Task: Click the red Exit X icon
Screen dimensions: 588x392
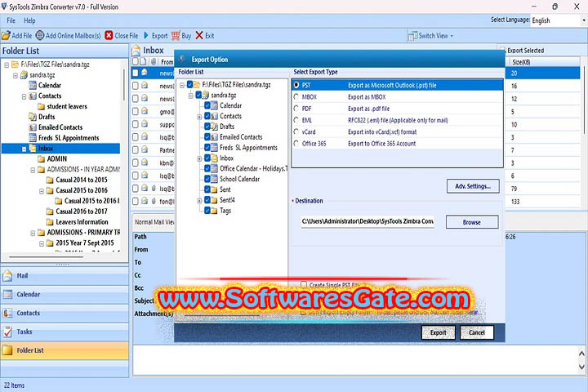Action: [199, 35]
